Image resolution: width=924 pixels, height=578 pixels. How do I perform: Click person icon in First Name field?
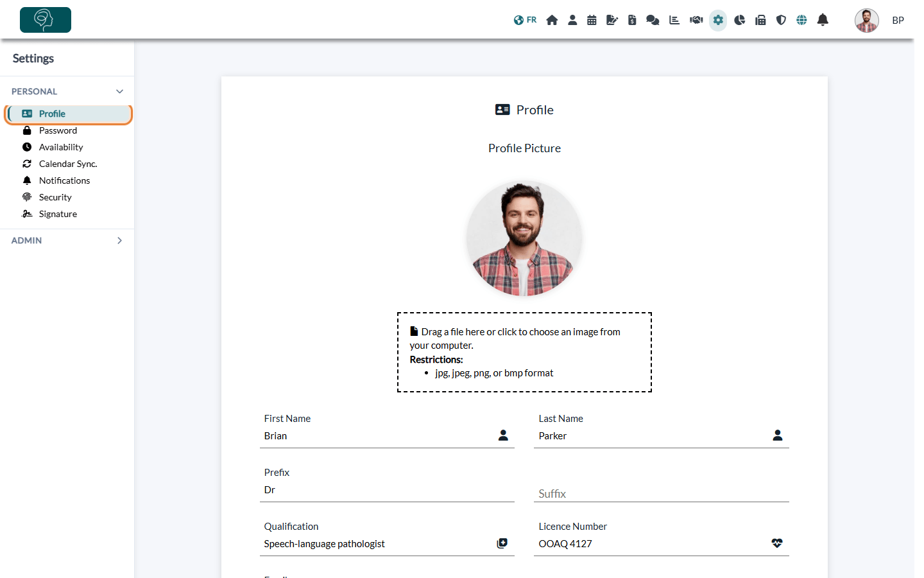click(503, 435)
